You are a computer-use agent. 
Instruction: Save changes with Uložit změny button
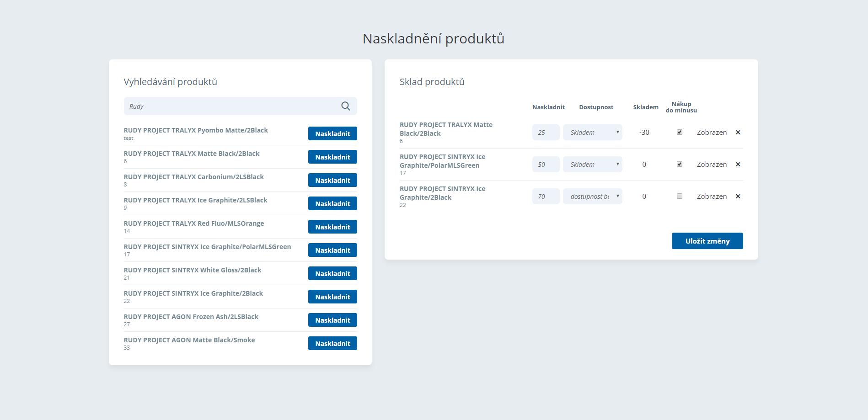707,241
